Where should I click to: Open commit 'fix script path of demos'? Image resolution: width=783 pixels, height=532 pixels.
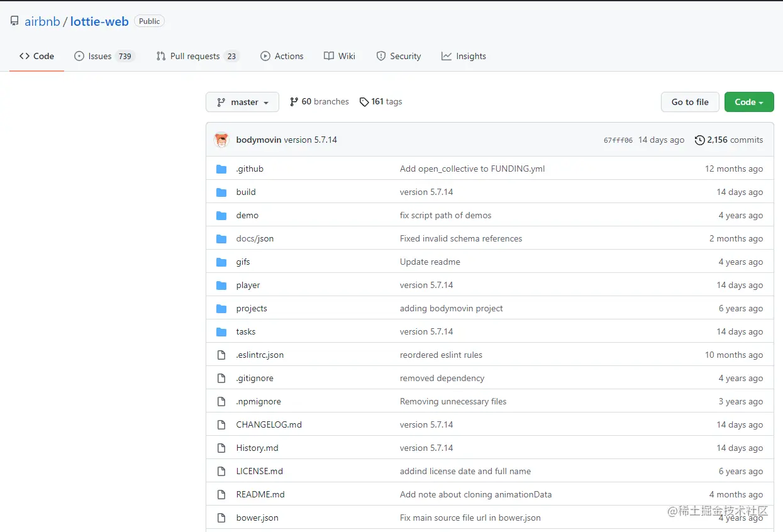coord(445,216)
